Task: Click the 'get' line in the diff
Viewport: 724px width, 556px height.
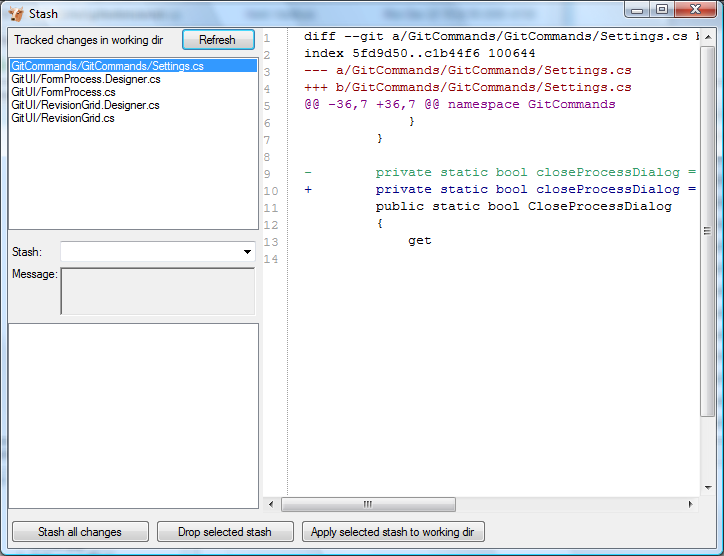Action: pyautogui.click(x=420, y=241)
